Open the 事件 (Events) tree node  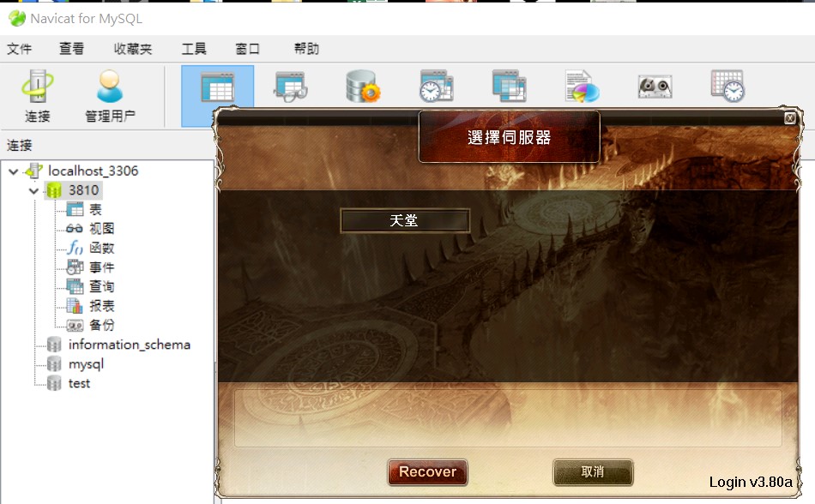point(101,267)
